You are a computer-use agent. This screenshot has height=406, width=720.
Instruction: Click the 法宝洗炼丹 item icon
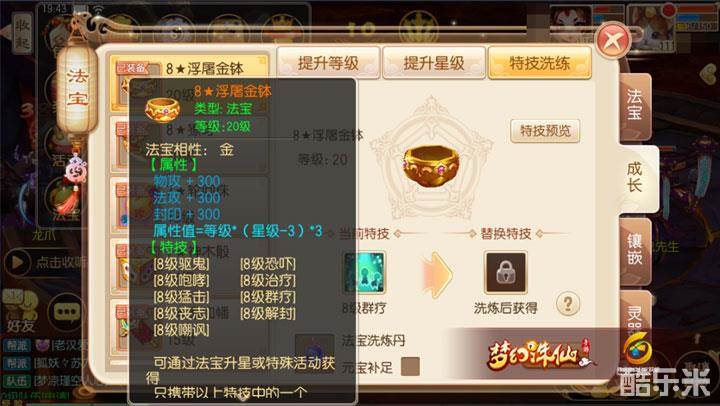pyautogui.click(x=315, y=350)
